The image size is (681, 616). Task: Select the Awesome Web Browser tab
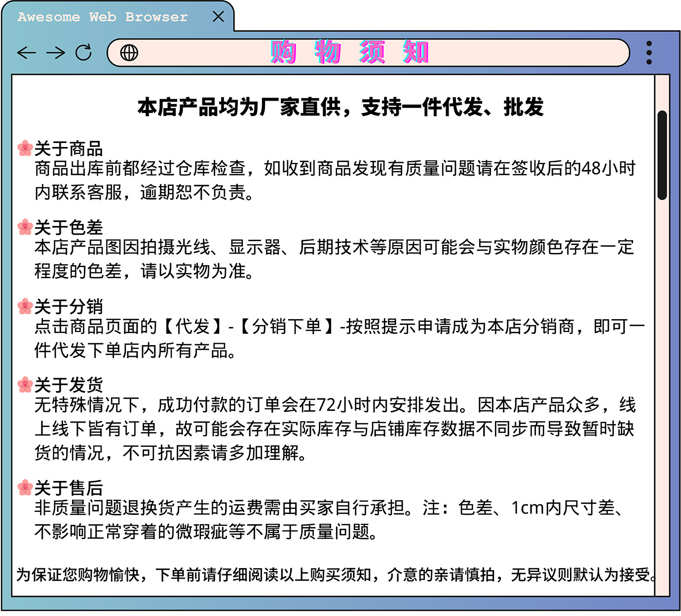point(103,17)
